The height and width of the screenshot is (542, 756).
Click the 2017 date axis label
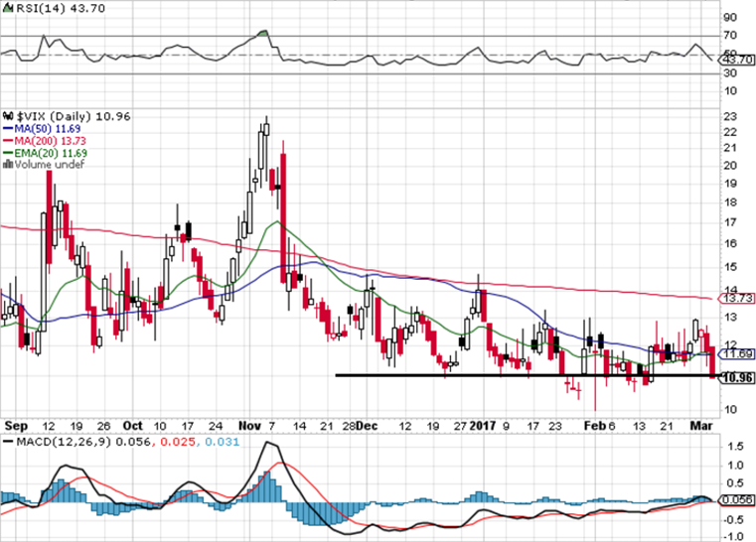coord(483,426)
